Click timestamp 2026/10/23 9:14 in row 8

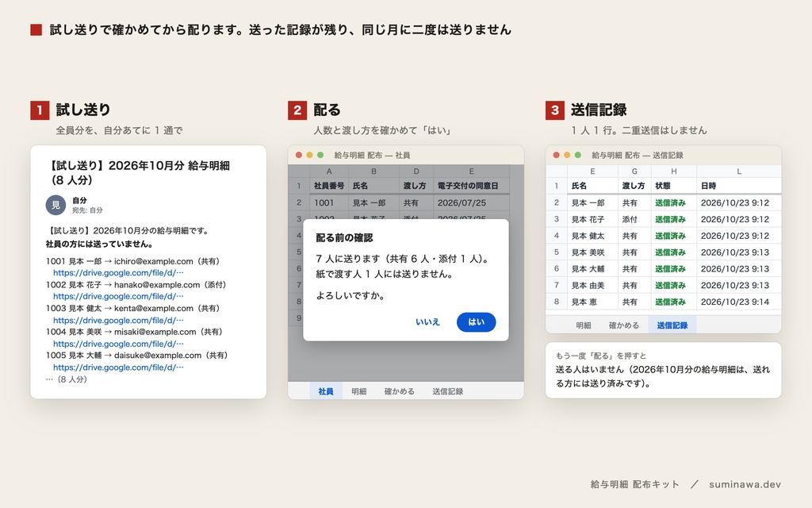point(739,302)
